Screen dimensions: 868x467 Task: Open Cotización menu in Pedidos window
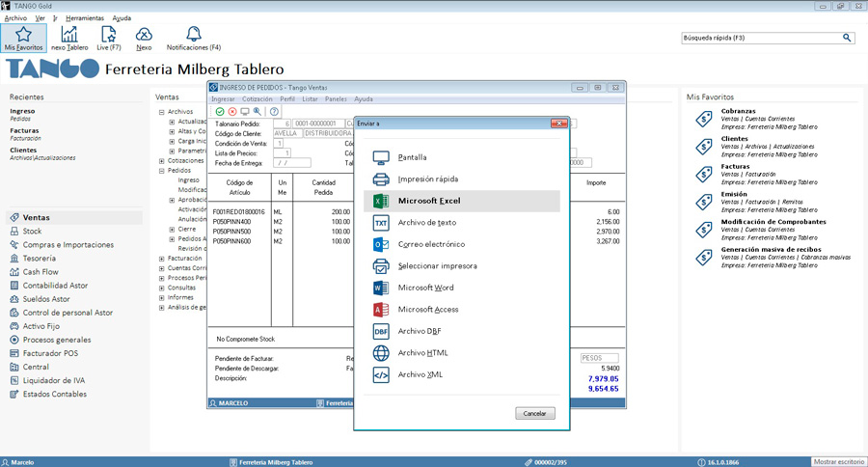(x=258, y=99)
